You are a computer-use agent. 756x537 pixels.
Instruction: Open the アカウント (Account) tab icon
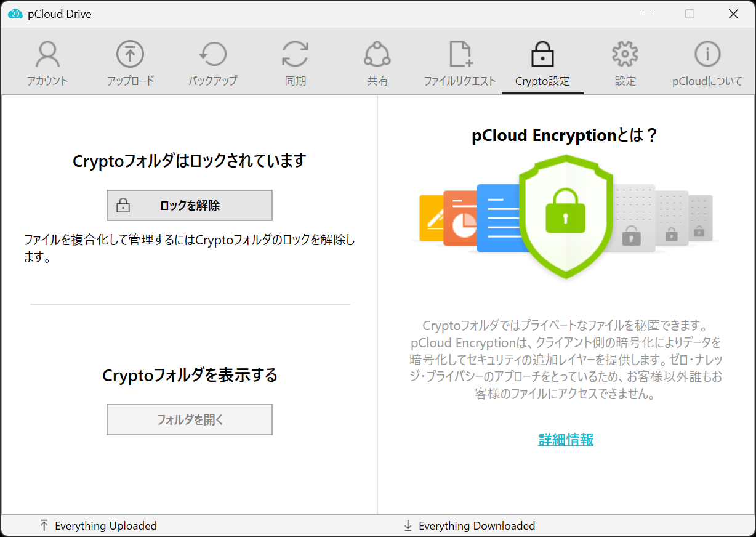pos(47,55)
